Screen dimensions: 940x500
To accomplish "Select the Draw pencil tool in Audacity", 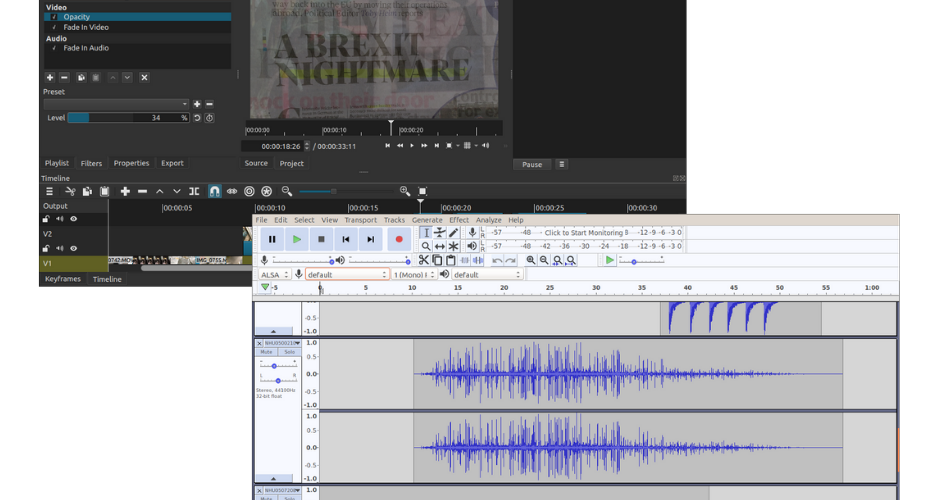I will tap(454, 233).
